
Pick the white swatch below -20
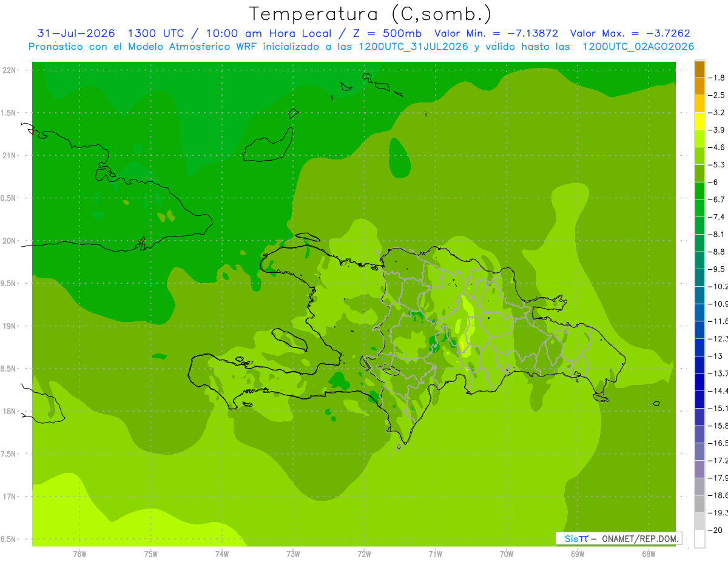(699, 539)
